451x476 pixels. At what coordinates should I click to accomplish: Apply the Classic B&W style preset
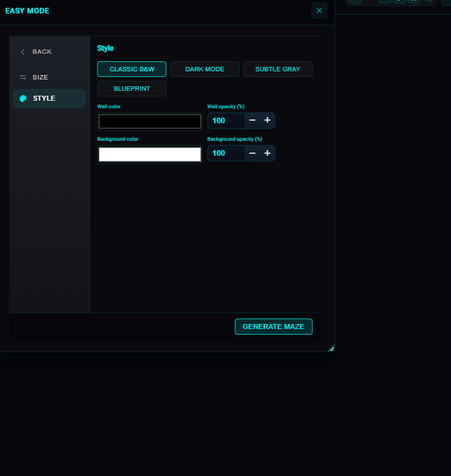click(x=132, y=69)
